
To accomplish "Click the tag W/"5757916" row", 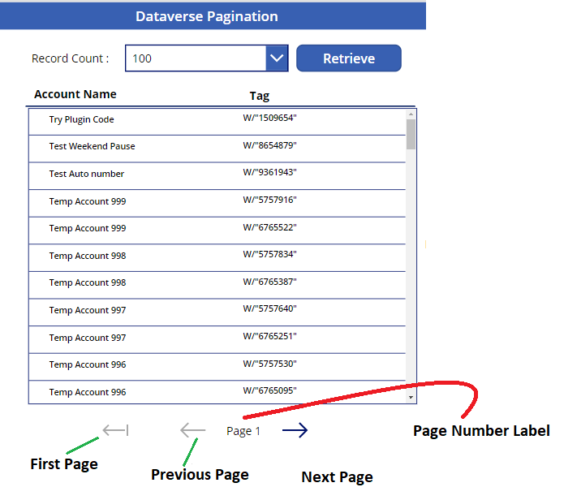I will point(217,204).
